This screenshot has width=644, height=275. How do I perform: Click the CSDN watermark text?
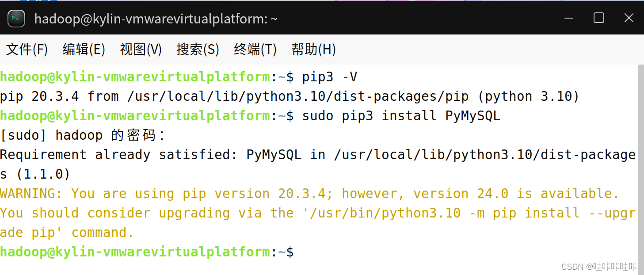[x=599, y=267]
